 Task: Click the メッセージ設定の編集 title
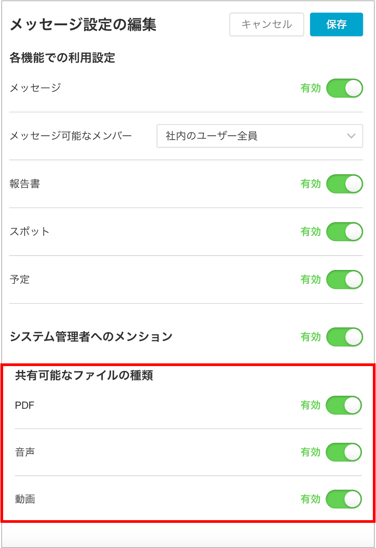[83, 24]
